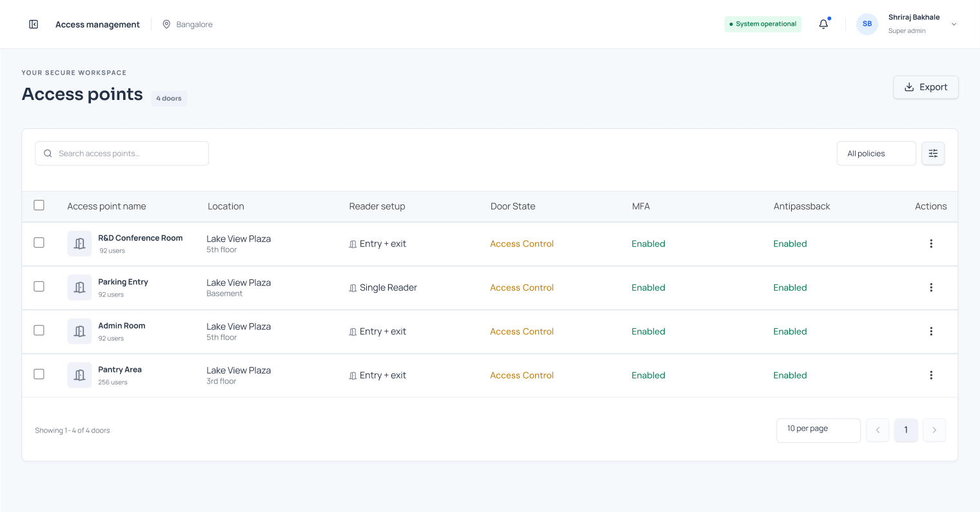Click the door icon for Pantry Area
This screenshot has width=980, height=512.
[79, 375]
